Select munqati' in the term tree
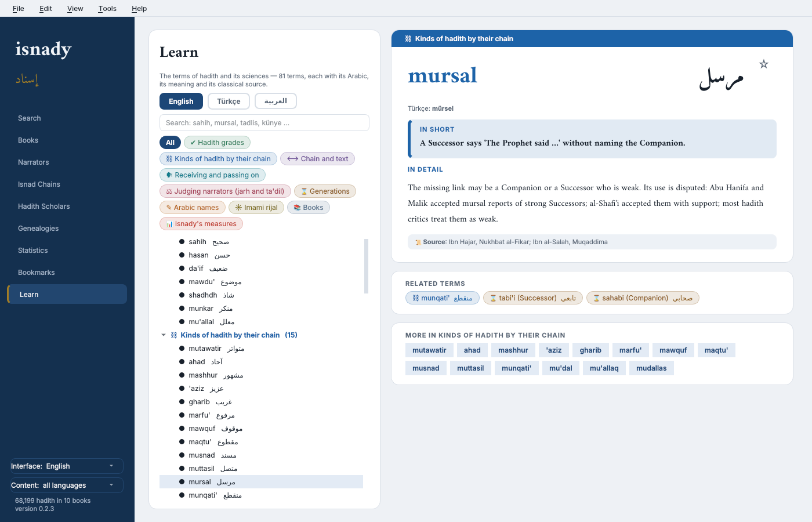The height and width of the screenshot is (522, 812). (261, 495)
